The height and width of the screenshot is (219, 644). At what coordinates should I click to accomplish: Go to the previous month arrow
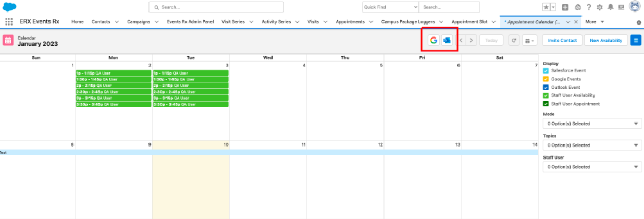click(461, 40)
